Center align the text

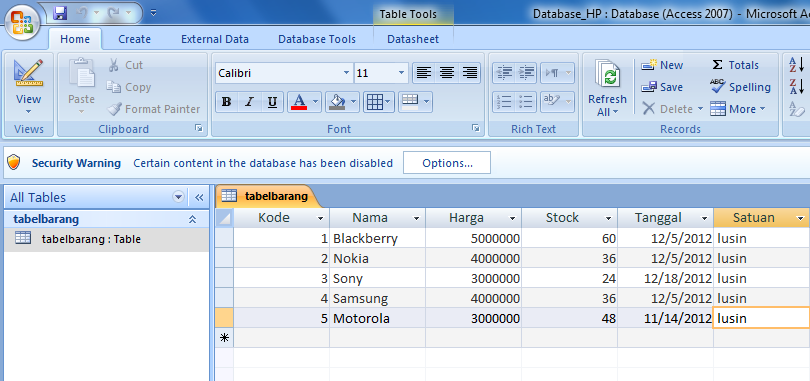pyautogui.click(x=447, y=73)
